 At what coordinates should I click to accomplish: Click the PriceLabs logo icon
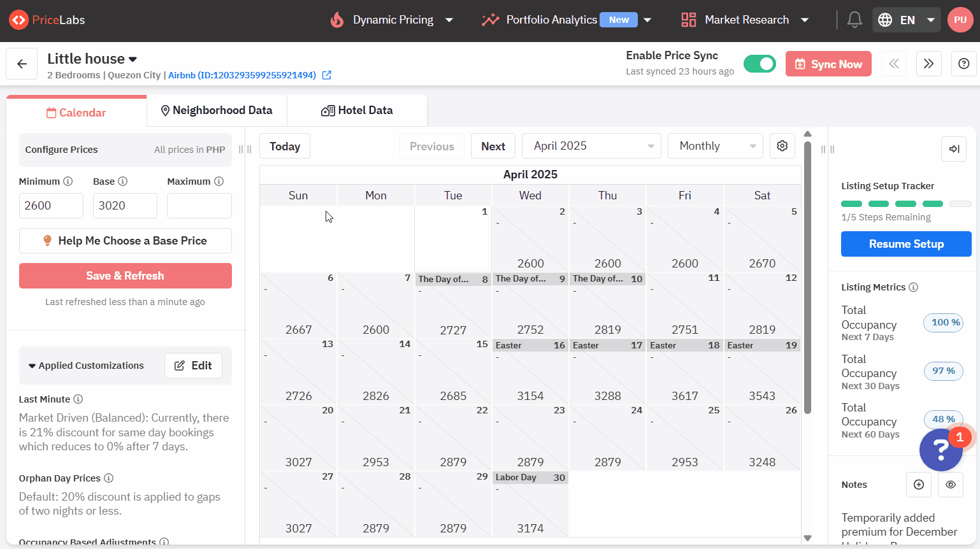pos(18,20)
